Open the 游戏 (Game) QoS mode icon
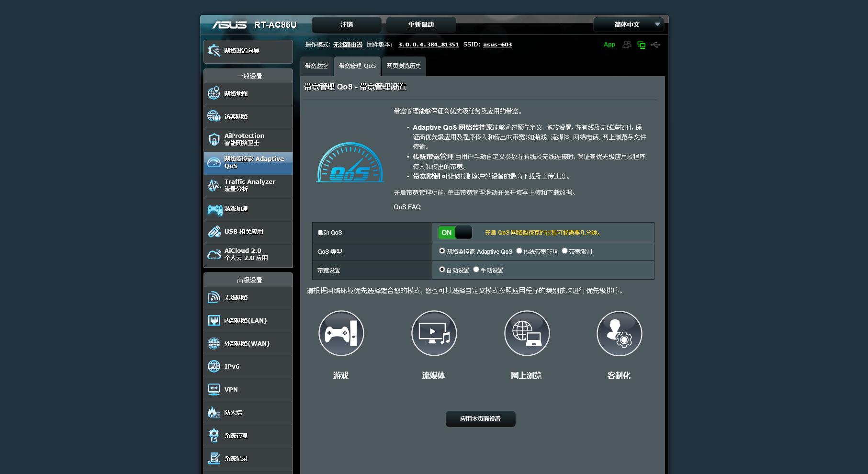868x474 pixels. click(x=341, y=333)
